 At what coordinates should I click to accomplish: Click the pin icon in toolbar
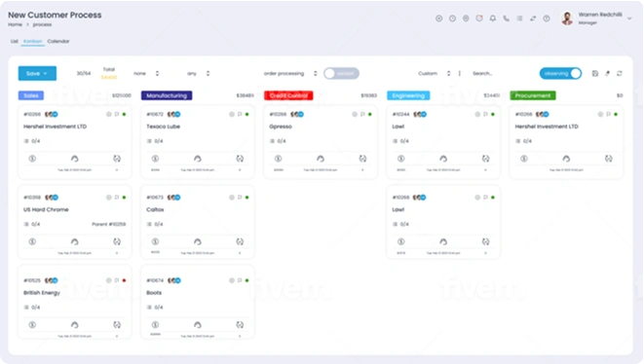click(607, 73)
